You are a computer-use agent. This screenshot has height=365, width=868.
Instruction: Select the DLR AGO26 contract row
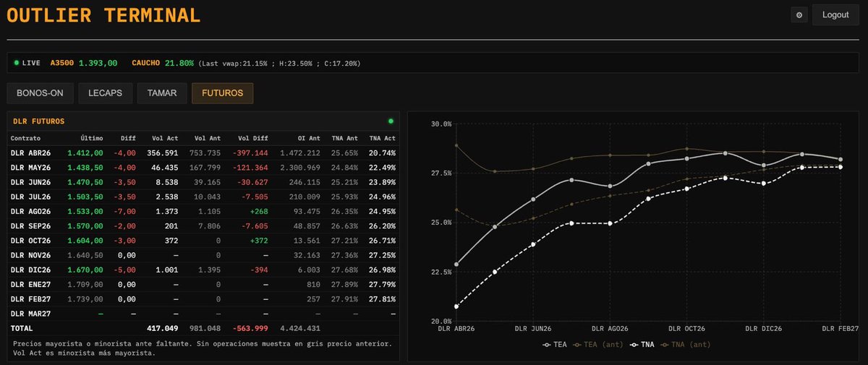[x=203, y=211]
